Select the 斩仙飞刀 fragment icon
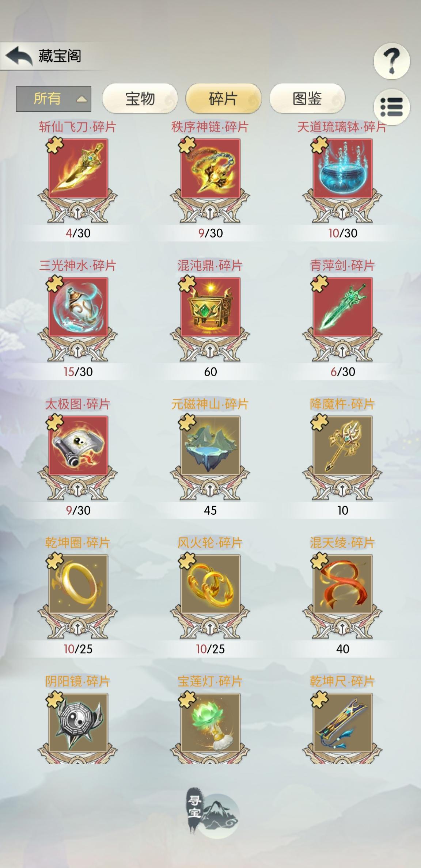Screen dimensions: 421x868 tap(78, 168)
